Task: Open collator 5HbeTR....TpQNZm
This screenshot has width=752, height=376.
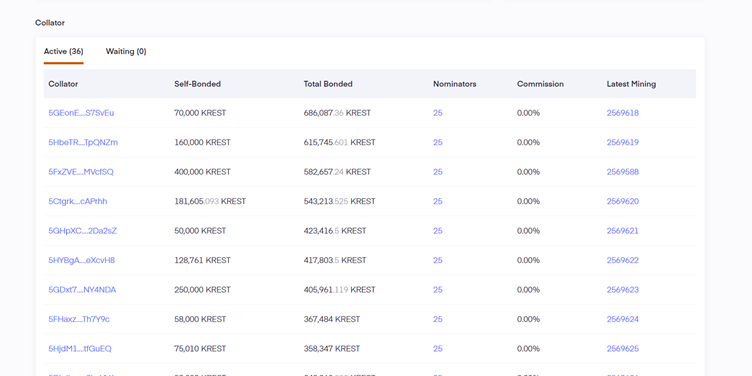Action: coord(83,142)
